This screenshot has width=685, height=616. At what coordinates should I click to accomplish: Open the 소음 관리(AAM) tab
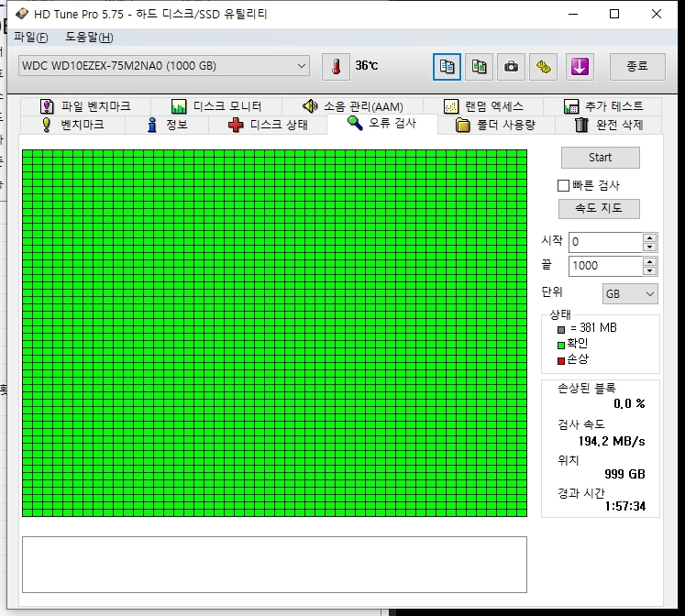[x=353, y=106]
